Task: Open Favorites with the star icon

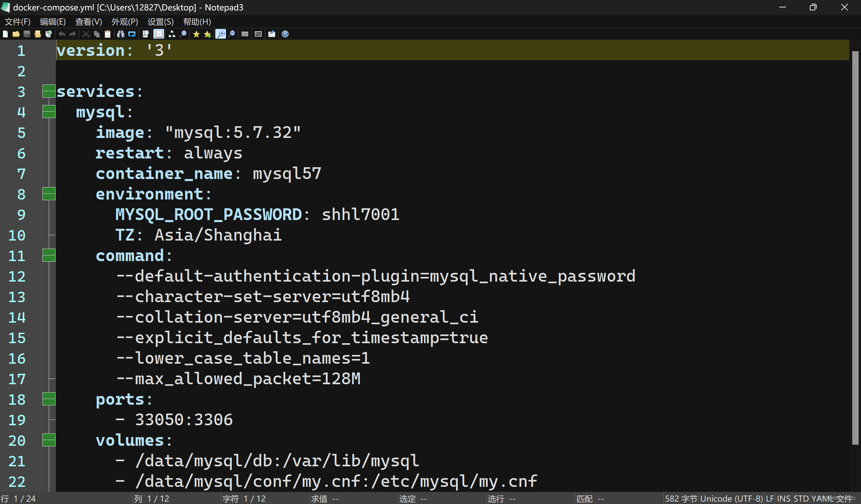Action: [x=196, y=34]
